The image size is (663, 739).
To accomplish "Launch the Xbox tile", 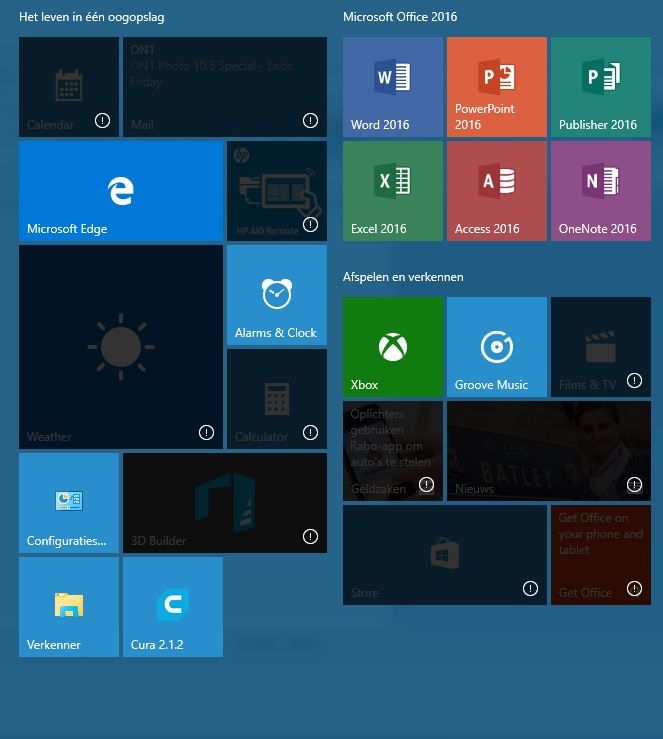I will 393,347.
